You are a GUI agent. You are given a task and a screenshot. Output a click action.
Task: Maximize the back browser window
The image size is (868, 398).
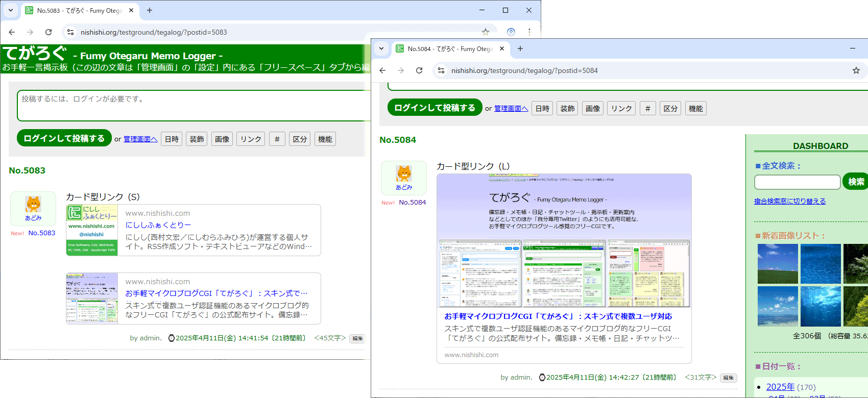point(505,10)
